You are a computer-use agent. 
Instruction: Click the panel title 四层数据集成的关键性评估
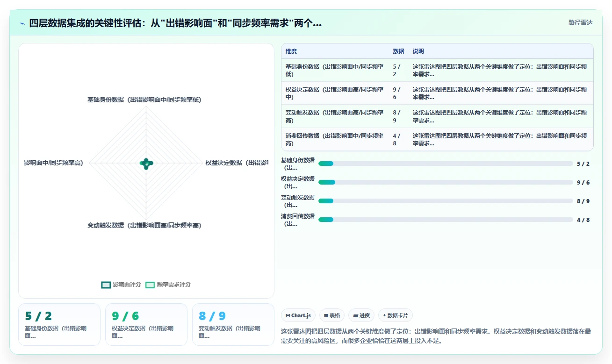[x=175, y=23]
